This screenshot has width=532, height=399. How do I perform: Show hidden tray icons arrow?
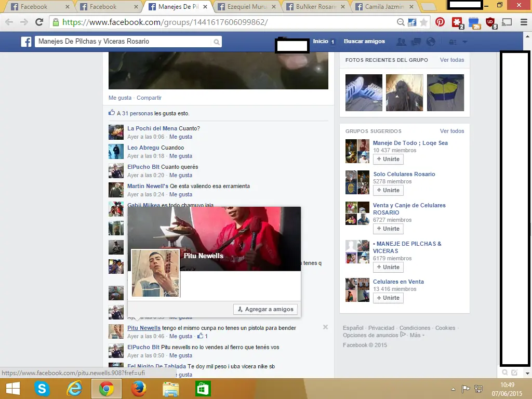click(x=453, y=389)
